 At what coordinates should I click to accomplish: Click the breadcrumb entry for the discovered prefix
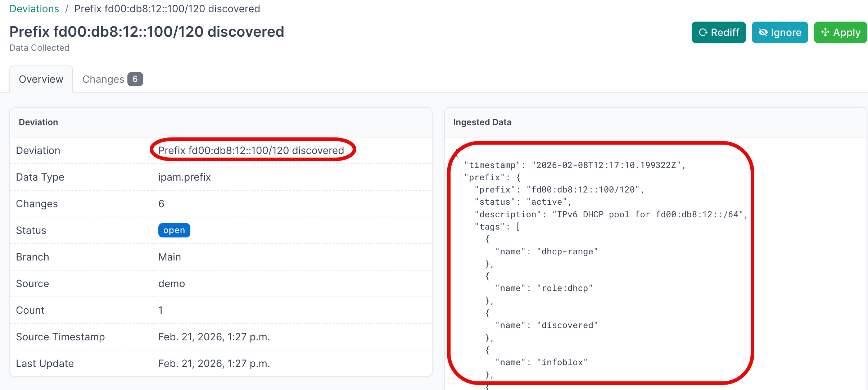(x=167, y=9)
